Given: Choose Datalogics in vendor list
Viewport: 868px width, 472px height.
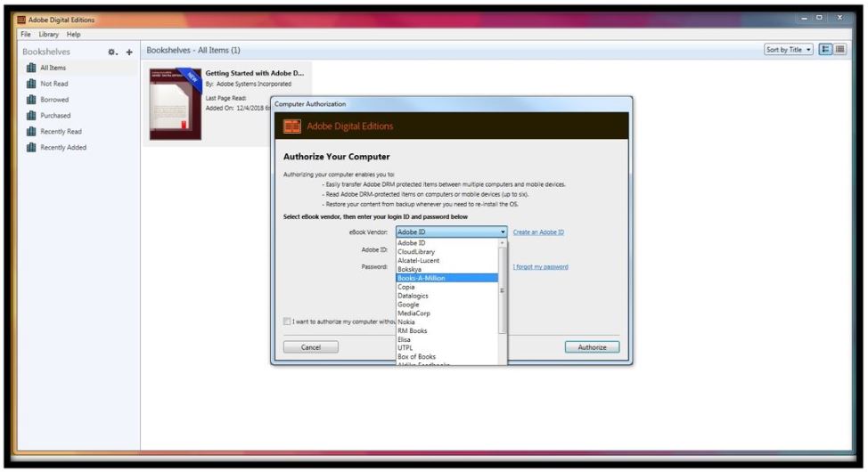Looking at the screenshot, I should 447,296.
